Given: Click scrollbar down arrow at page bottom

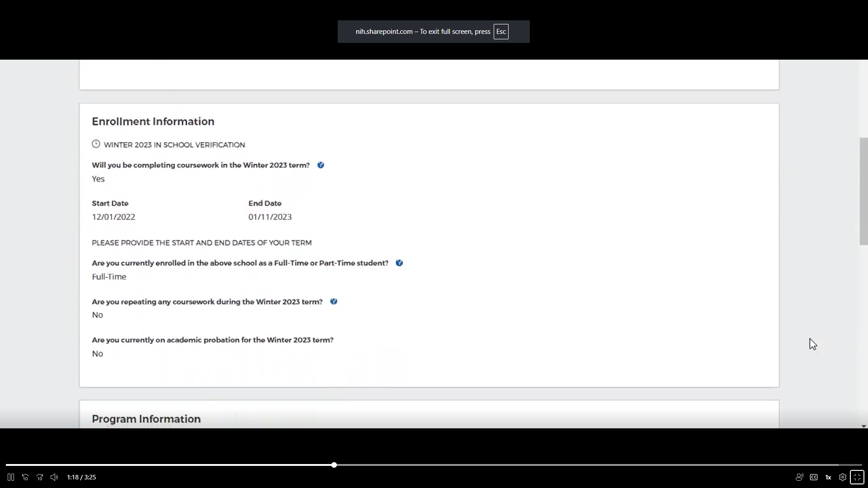Looking at the screenshot, I should (x=863, y=426).
